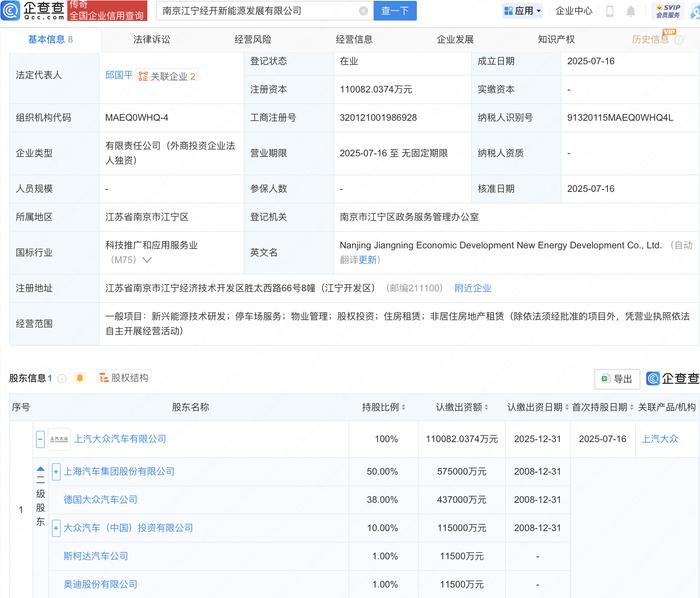
Task: Switch to 知识产权 tab
Action: (556, 39)
